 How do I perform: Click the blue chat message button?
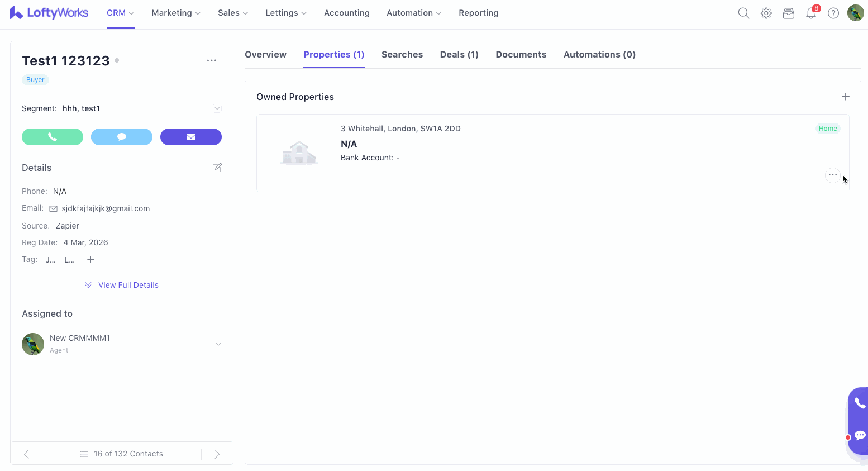[x=122, y=137]
